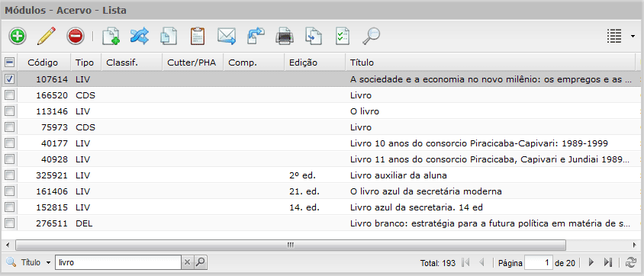Expand the Título search field dropdown

coord(48,262)
